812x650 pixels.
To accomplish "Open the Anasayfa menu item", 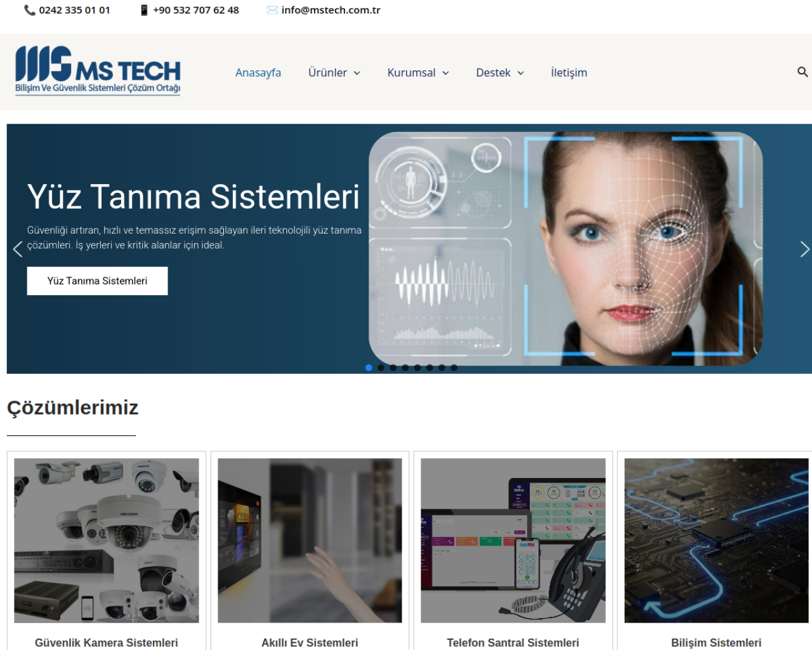I will point(258,72).
